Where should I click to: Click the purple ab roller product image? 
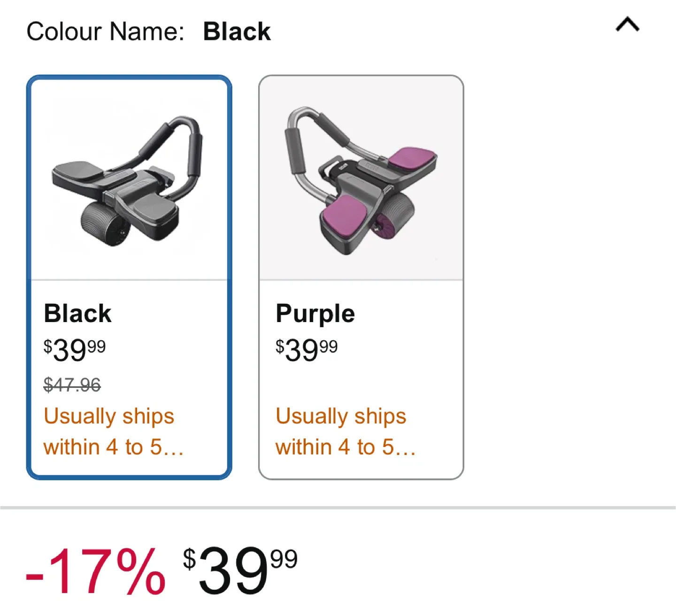361,181
